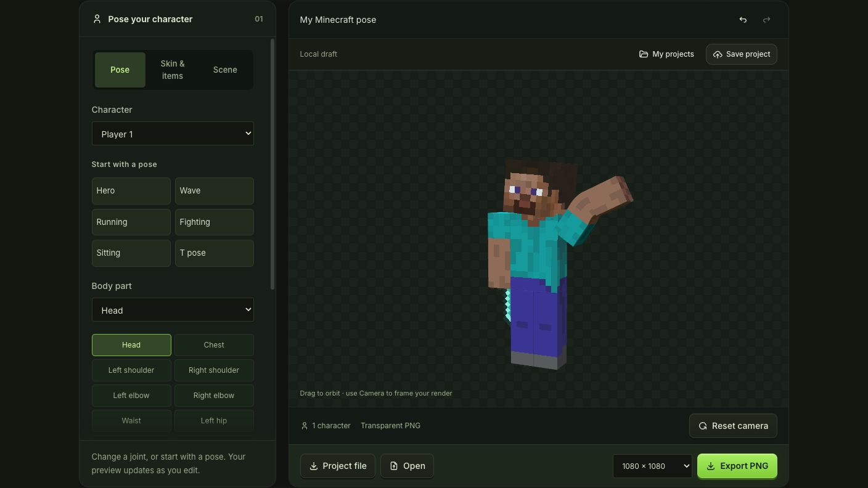Click the file icon in the Open button
Image resolution: width=868 pixels, height=488 pixels.
coord(394,466)
